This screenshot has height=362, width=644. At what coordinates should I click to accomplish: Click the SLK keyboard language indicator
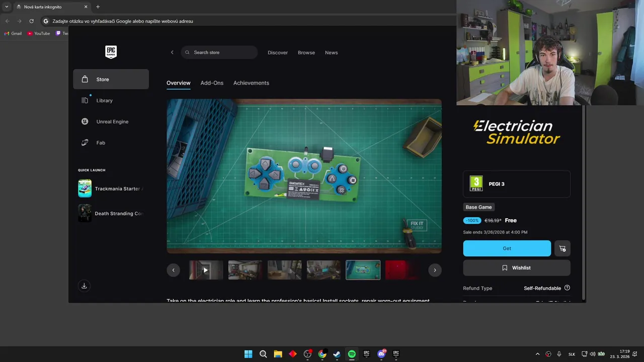tap(572, 354)
